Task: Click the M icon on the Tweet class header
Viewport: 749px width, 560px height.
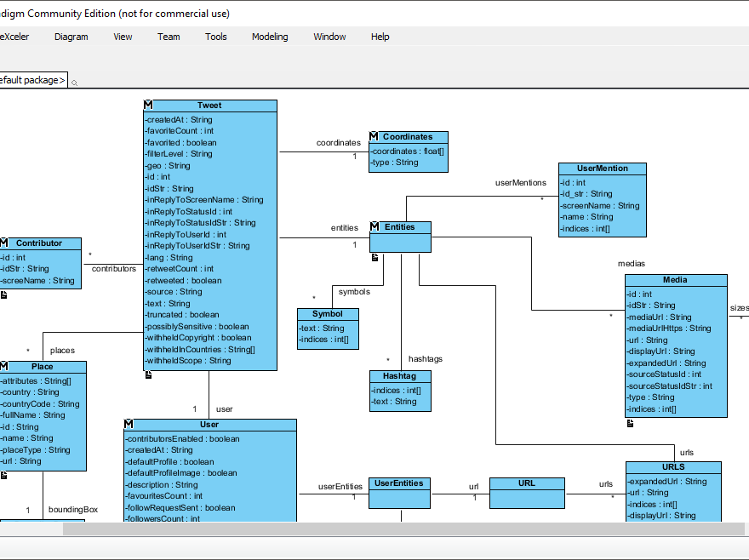Action: point(149,105)
